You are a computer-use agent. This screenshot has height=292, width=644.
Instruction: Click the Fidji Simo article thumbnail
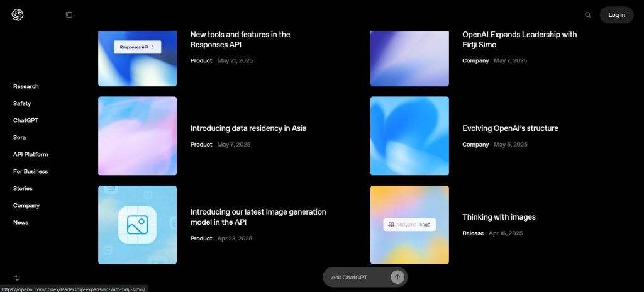409,59
